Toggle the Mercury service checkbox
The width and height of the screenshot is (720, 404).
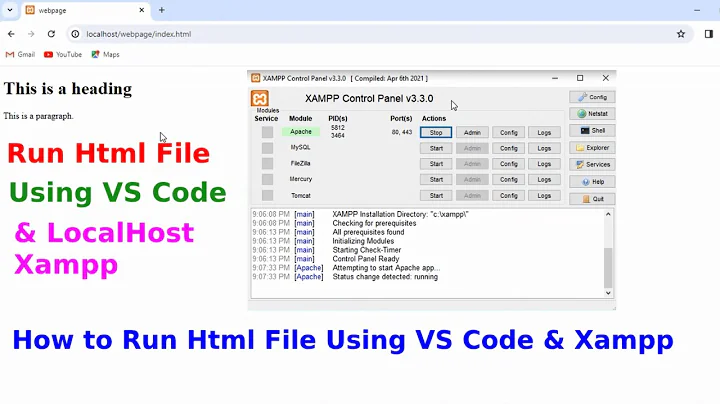coord(267,179)
